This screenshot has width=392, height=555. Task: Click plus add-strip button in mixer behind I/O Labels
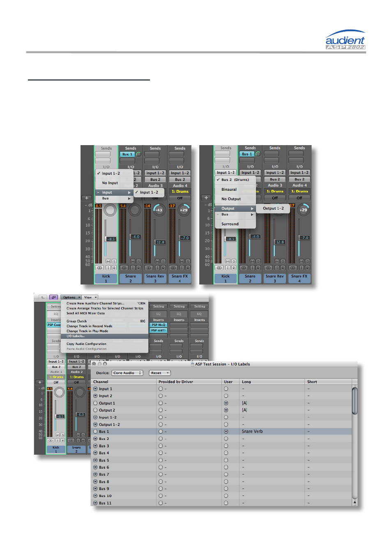click(39, 382)
